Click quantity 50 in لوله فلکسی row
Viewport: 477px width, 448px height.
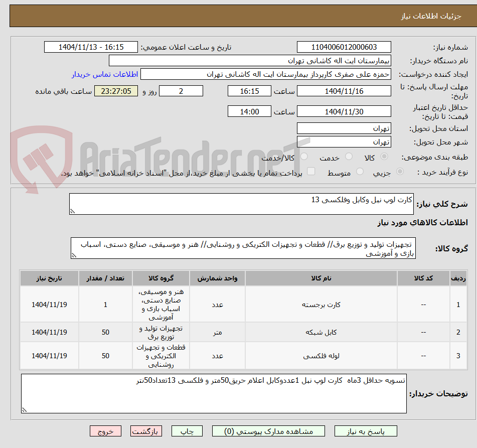(105, 356)
